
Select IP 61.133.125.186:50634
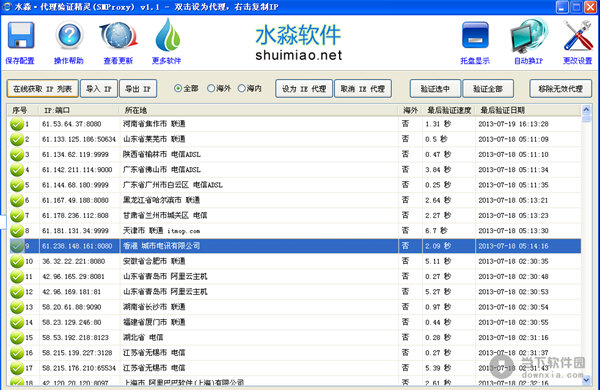[x=79, y=139]
